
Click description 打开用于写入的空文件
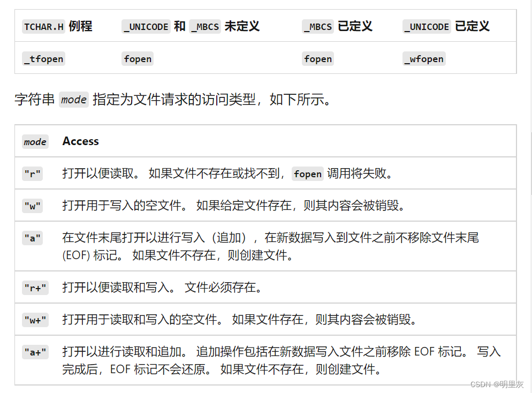tap(233, 205)
